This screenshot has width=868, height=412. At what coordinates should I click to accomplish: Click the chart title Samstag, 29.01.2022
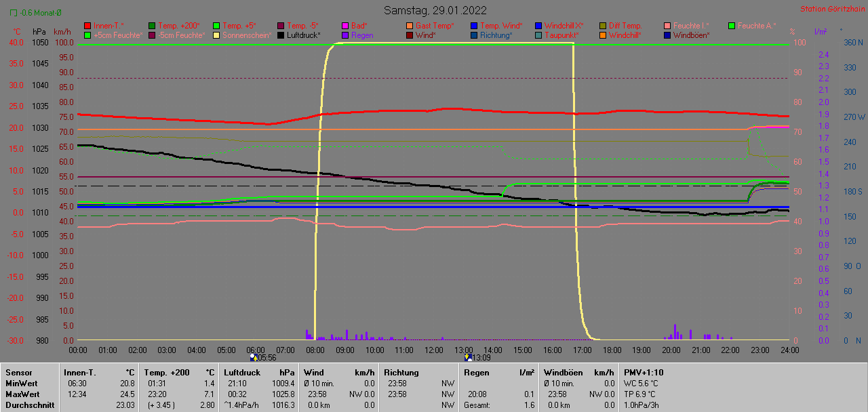(x=435, y=10)
